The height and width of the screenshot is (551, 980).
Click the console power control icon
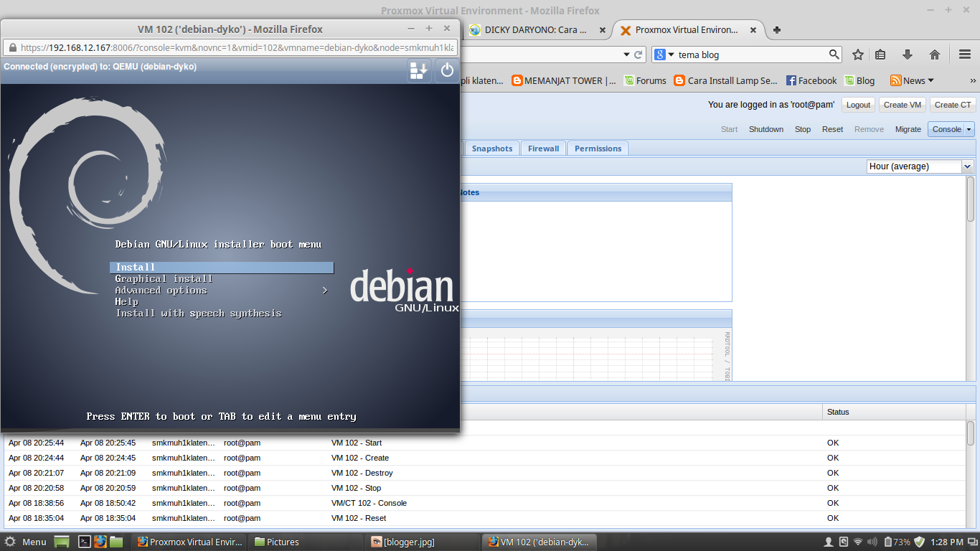click(447, 70)
